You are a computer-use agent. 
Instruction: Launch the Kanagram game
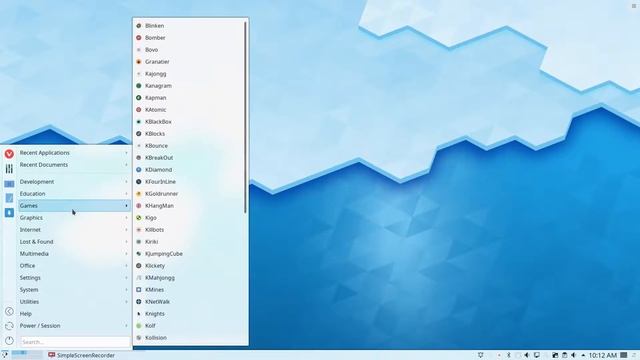189,86
